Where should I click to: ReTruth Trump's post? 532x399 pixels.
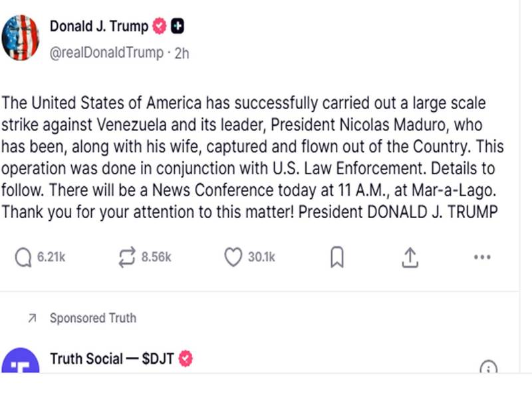[126, 257]
